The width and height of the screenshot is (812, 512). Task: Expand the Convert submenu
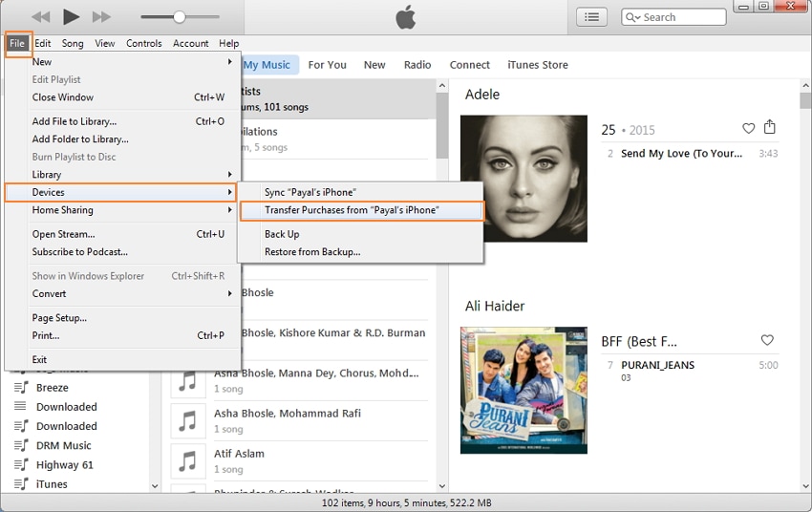122,293
